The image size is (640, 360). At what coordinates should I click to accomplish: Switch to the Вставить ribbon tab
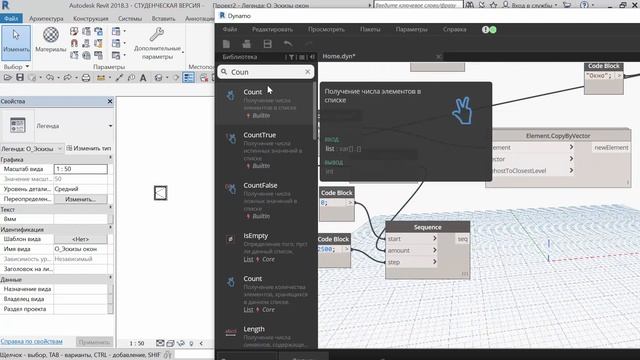pos(163,19)
